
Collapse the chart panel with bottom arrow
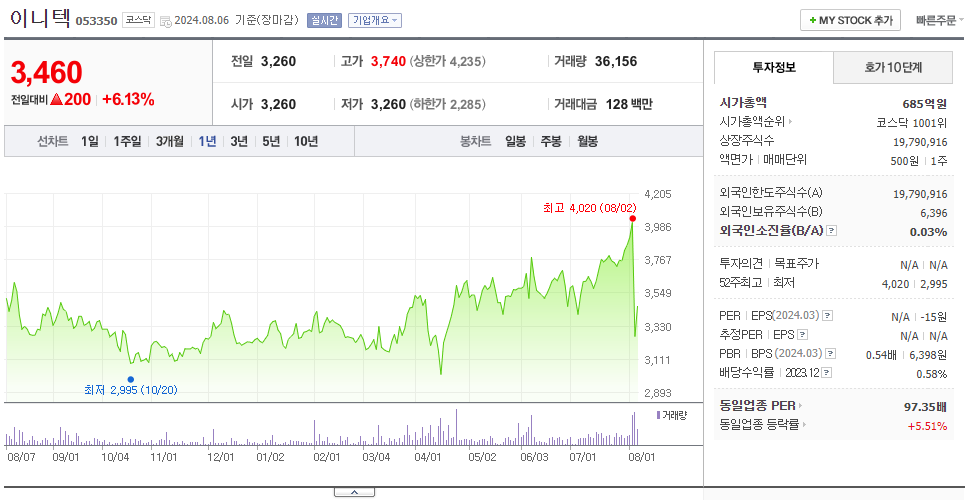[354, 493]
